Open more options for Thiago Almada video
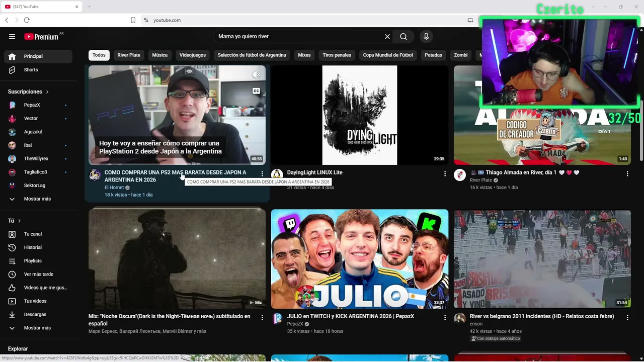Image resolution: width=644 pixels, height=362 pixels. (x=627, y=173)
